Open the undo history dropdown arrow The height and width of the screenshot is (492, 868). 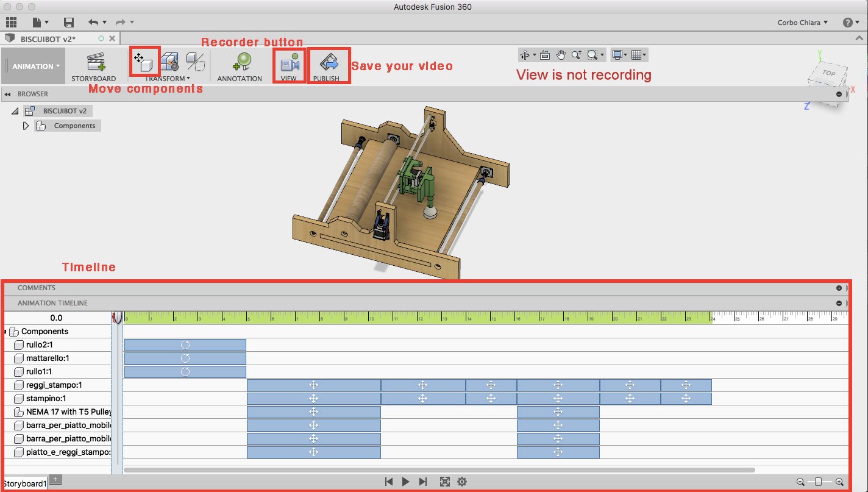click(x=105, y=23)
